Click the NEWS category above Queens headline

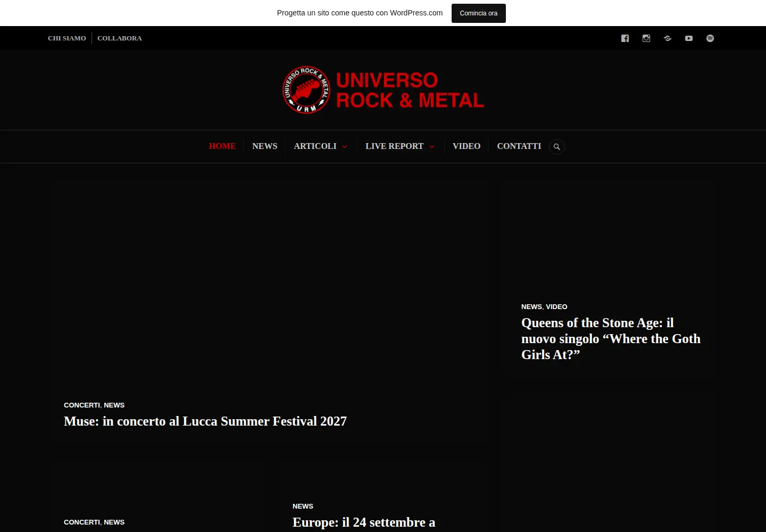(531, 307)
